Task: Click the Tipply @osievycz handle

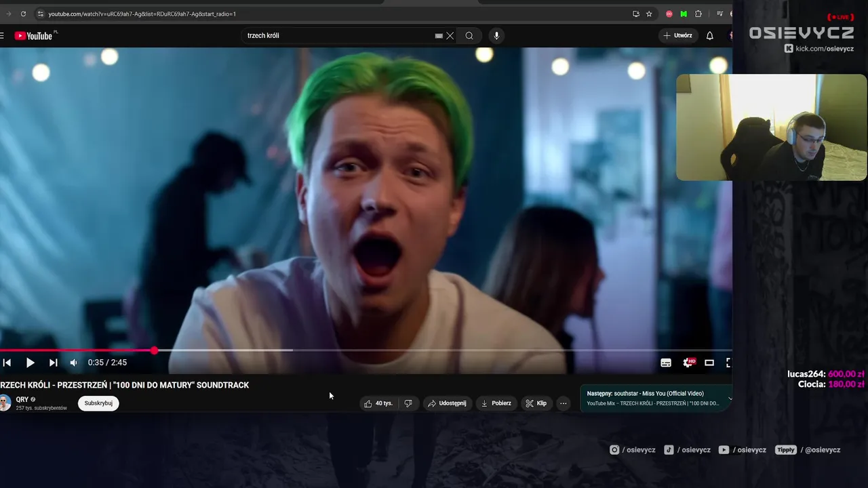Action: click(808, 449)
